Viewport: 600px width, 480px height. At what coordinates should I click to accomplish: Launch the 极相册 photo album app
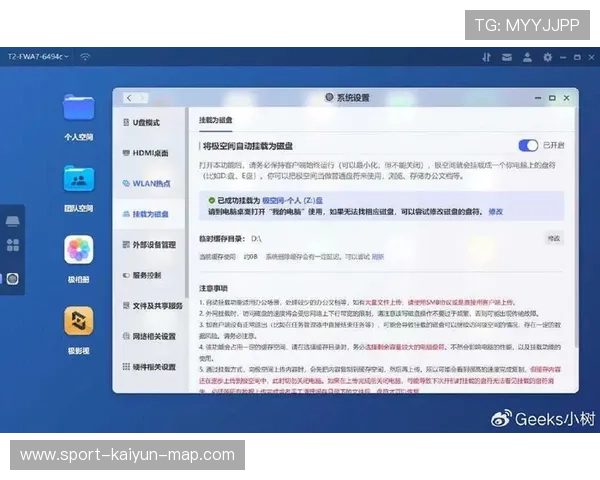[78, 250]
